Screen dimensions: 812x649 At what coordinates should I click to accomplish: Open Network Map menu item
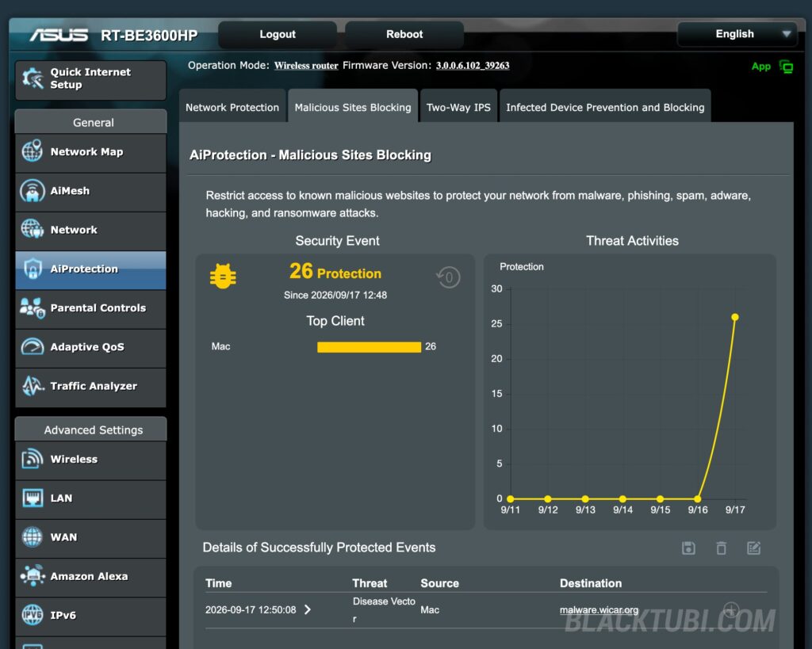[90, 152]
